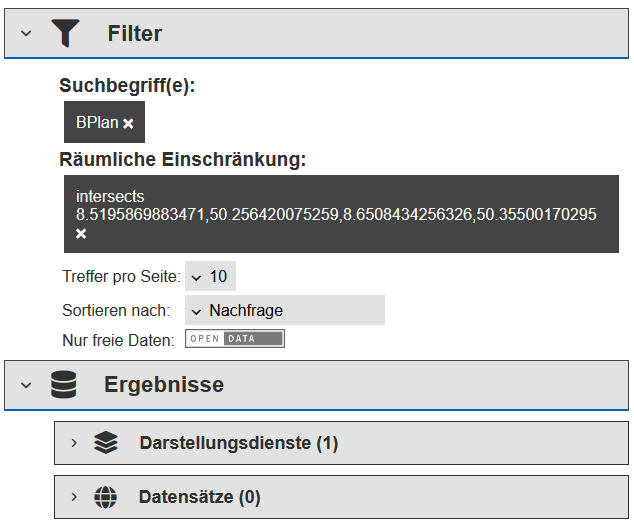Expand Darstellungsdienste (1) results
Image resolution: width=634 pixels, height=525 pixels.
pyautogui.click(x=74, y=443)
